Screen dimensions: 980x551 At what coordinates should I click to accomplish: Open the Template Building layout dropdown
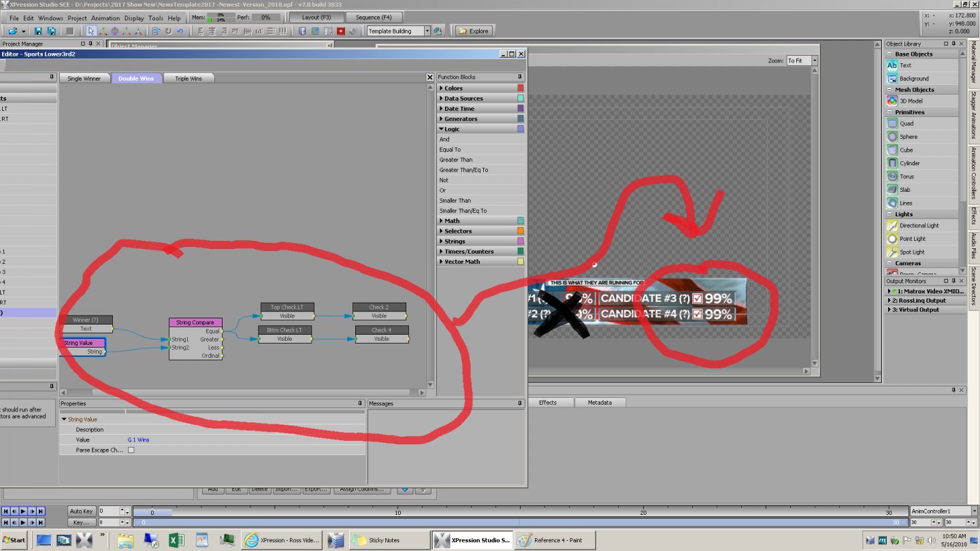tap(427, 31)
